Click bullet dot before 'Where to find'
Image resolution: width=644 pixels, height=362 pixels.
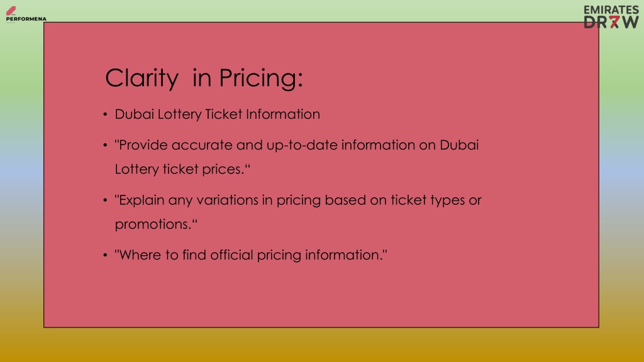pyautogui.click(x=105, y=255)
